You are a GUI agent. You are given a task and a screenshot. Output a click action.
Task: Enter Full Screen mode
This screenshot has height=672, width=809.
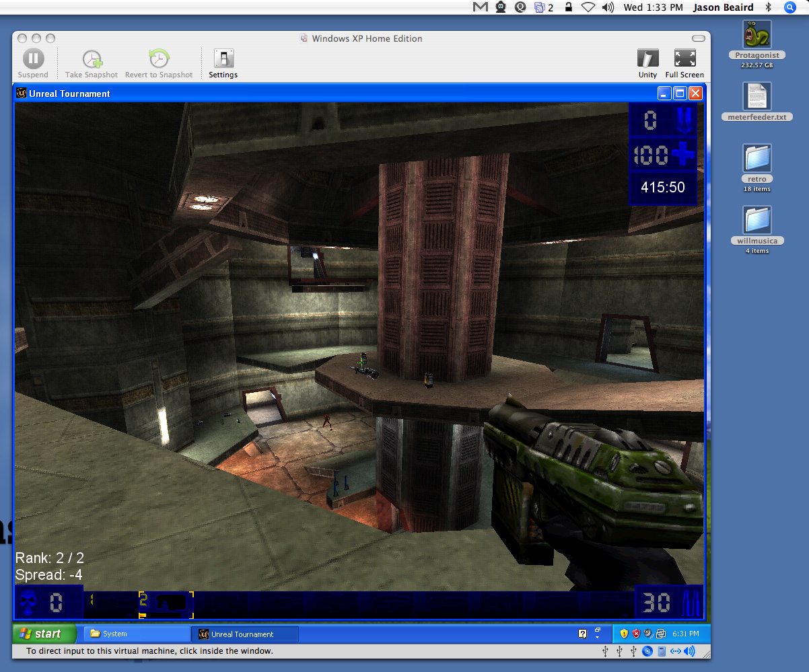pos(684,64)
